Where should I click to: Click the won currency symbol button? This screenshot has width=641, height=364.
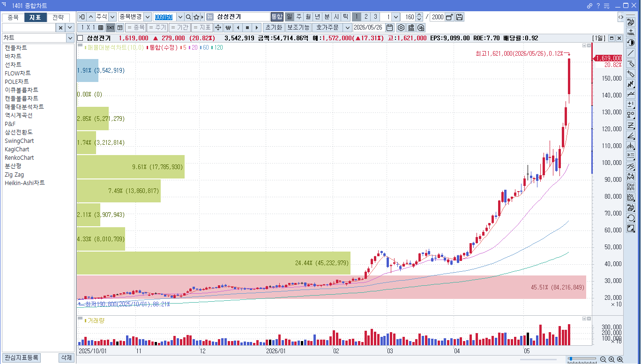[228, 28]
